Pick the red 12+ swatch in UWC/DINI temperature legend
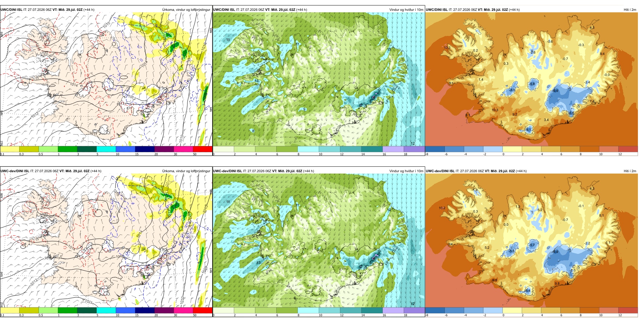 [x=628, y=149]
